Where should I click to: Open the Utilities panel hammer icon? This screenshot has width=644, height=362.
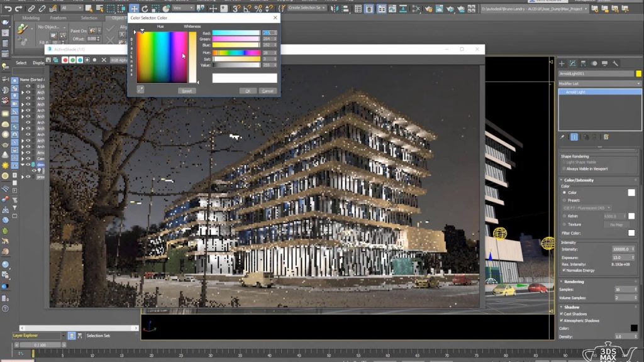[615, 63]
